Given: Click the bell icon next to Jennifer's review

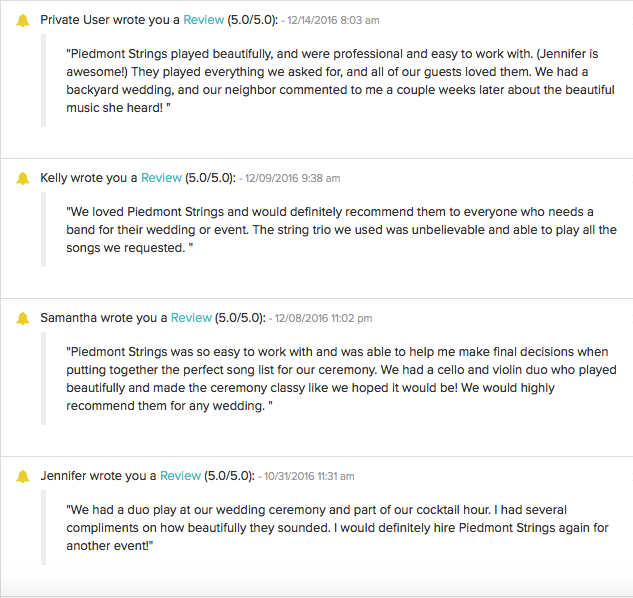Looking at the screenshot, I should pos(23,476).
